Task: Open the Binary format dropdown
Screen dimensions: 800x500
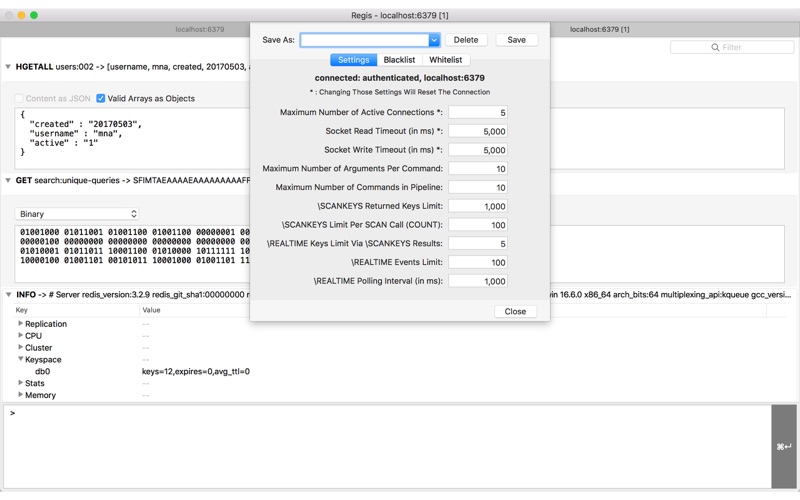Action: point(77,214)
